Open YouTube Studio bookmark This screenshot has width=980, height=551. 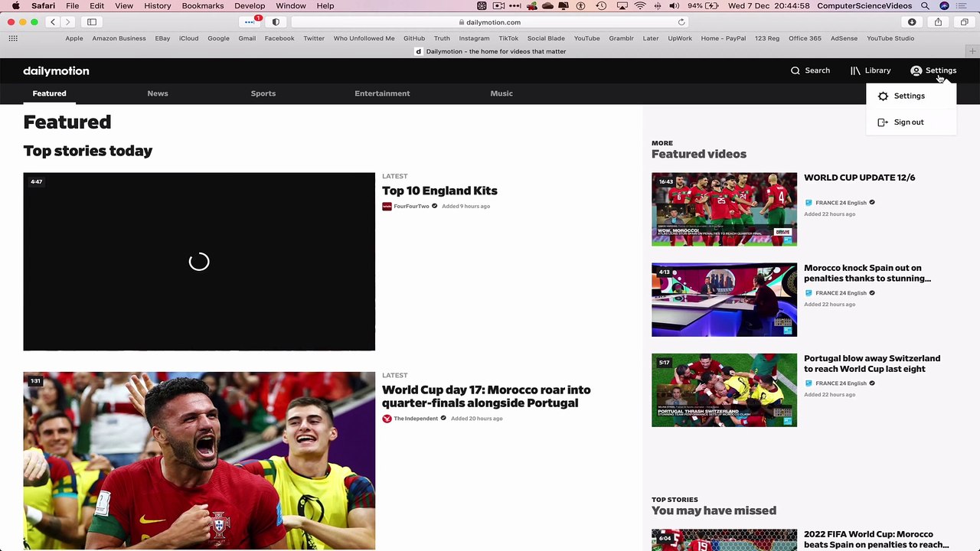coord(890,38)
